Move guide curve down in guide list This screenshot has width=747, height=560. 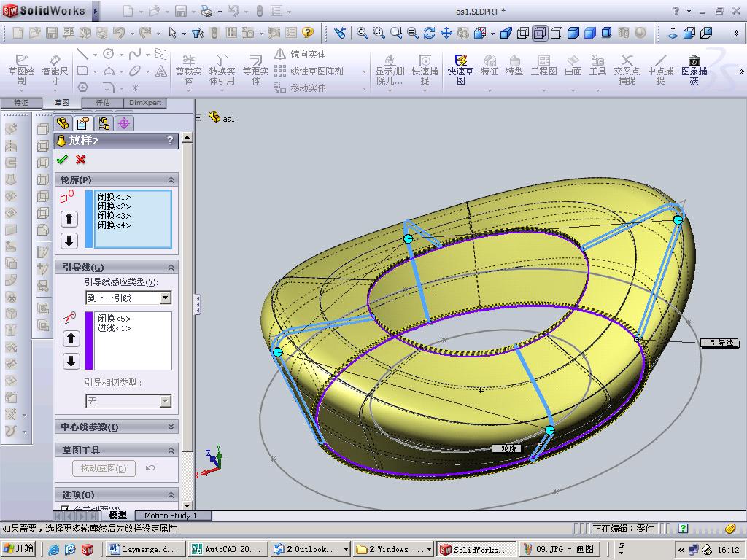[71, 361]
